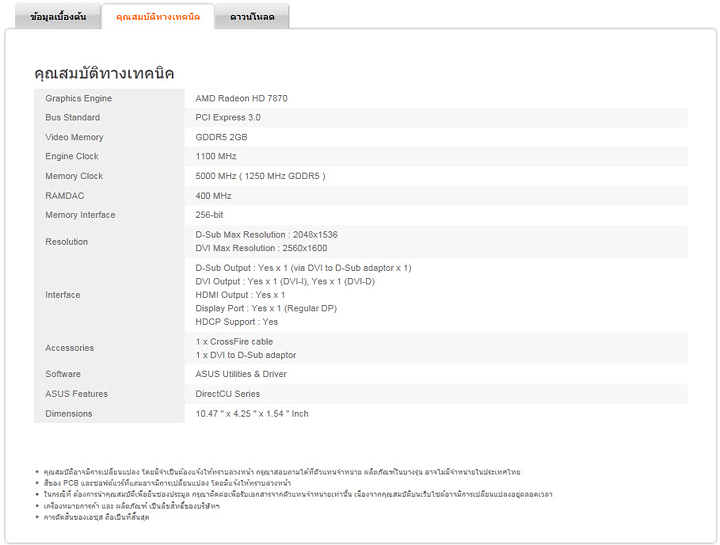720x545 pixels.
Task: Select the DirectCU Series value
Action: [x=228, y=394]
